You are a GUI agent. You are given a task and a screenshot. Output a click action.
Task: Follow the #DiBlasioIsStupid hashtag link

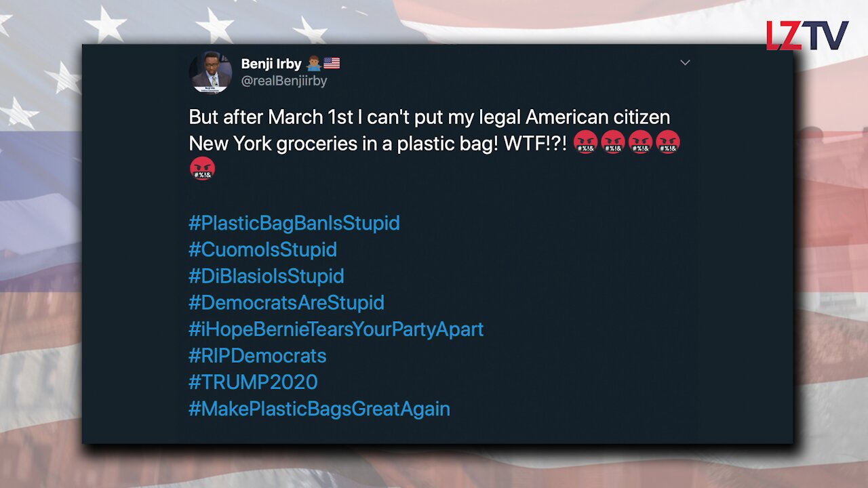(267, 276)
